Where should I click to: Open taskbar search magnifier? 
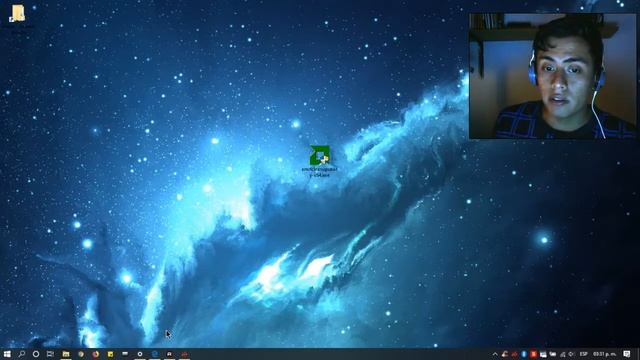click(x=22, y=354)
